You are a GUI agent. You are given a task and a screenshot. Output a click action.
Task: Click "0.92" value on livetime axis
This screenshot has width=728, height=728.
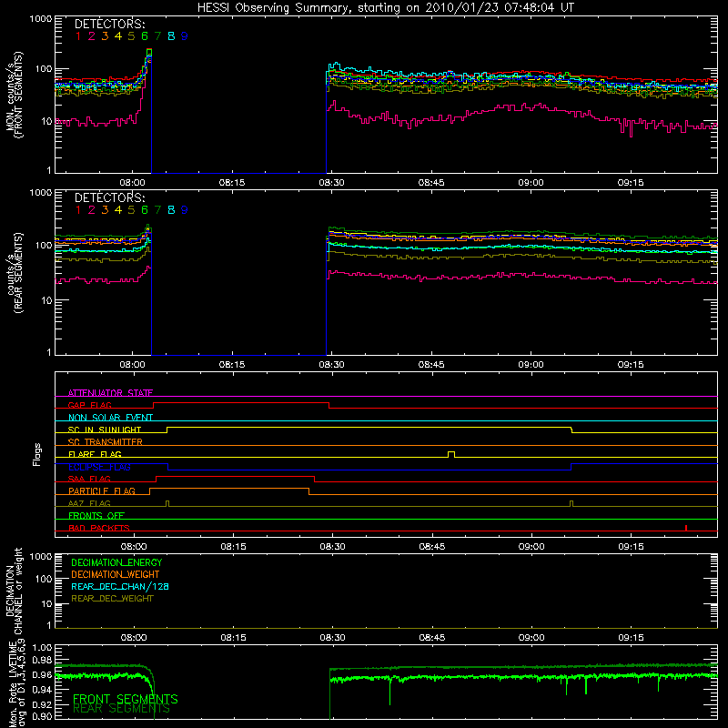click(43, 703)
